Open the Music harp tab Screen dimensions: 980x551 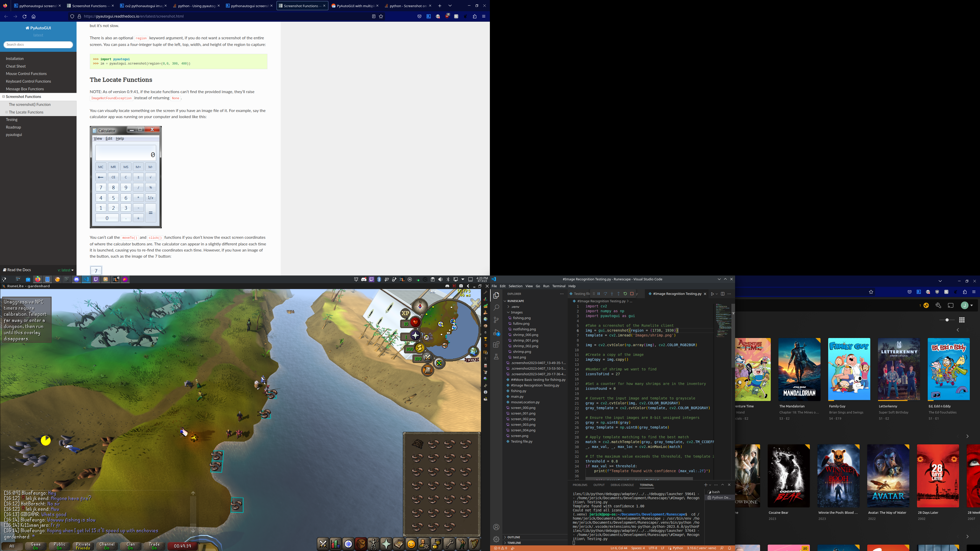point(474,544)
